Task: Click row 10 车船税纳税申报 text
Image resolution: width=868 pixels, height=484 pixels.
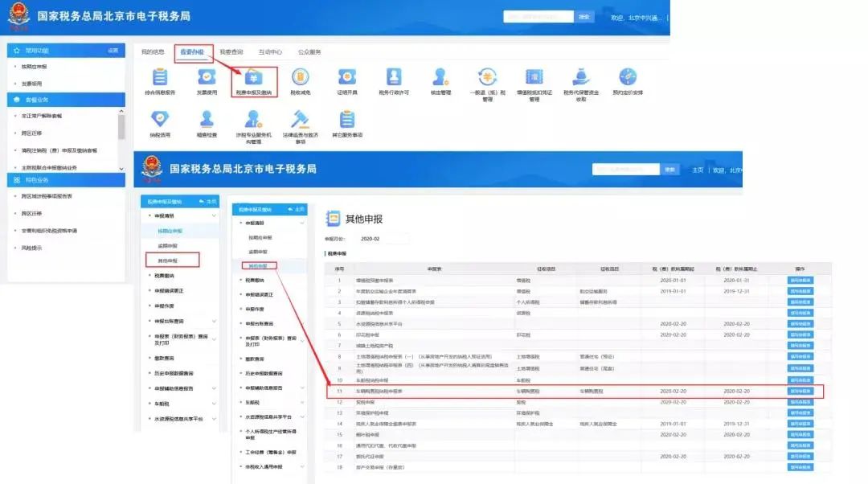Action: (x=372, y=380)
